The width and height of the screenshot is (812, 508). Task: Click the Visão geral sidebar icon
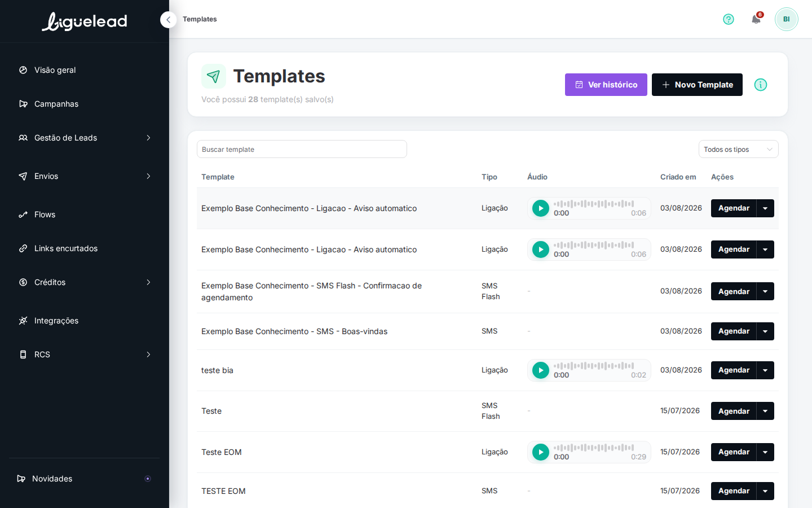point(23,70)
